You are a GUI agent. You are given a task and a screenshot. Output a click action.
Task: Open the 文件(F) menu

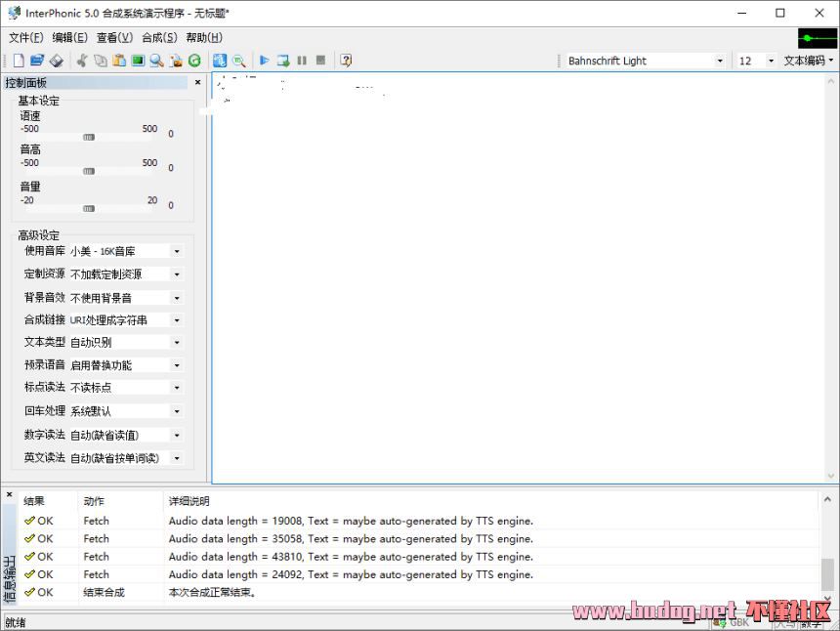(x=25, y=37)
